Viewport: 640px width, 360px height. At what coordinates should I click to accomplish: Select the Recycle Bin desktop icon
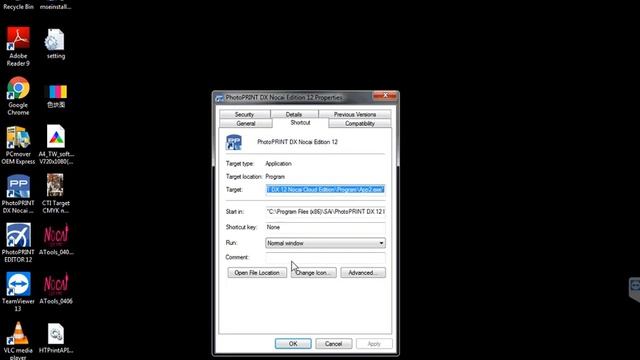18,5
